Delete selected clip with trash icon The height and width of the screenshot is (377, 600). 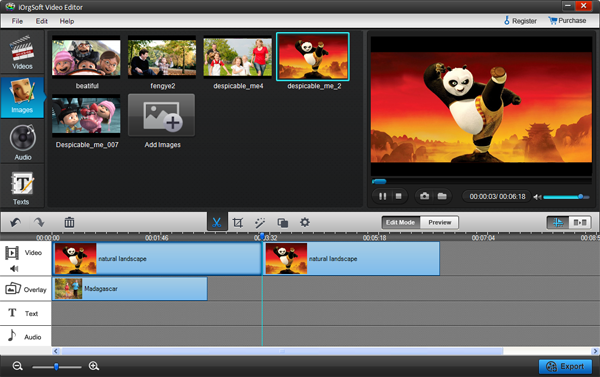tap(69, 222)
